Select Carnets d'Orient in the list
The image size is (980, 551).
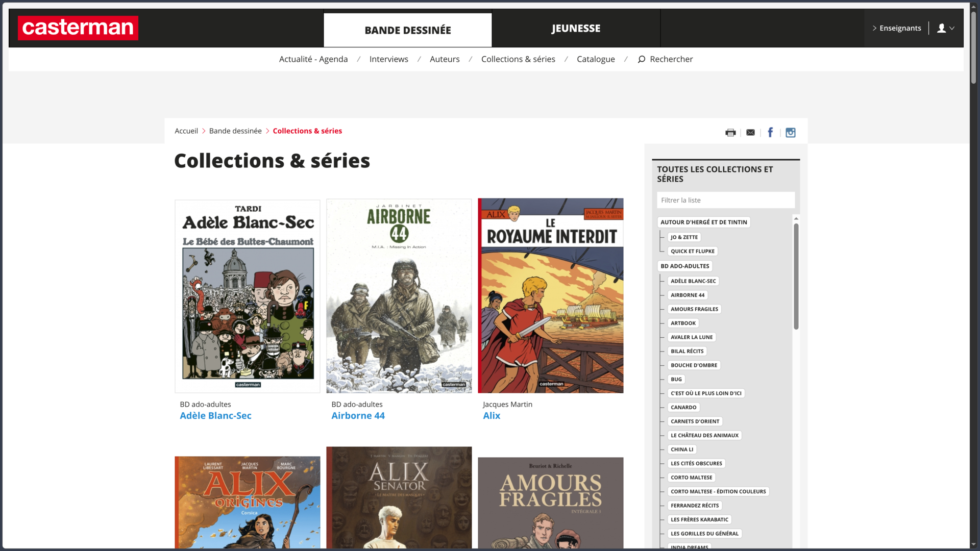point(695,421)
